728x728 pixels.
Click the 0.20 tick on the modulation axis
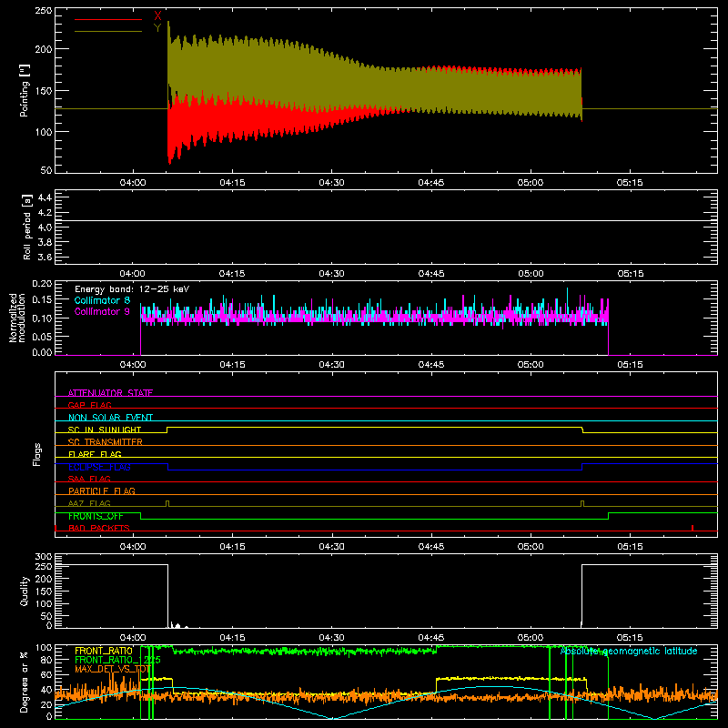pos(42,284)
